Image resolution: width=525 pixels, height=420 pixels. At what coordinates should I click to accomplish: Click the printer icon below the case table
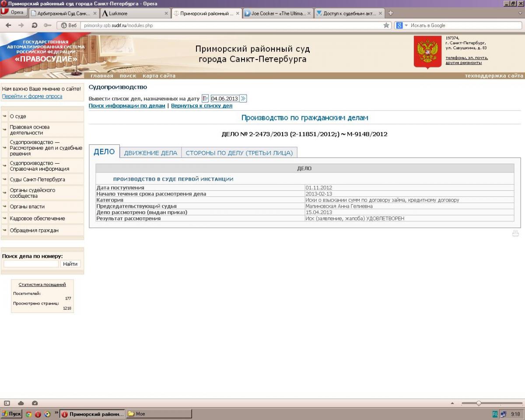[x=515, y=234]
